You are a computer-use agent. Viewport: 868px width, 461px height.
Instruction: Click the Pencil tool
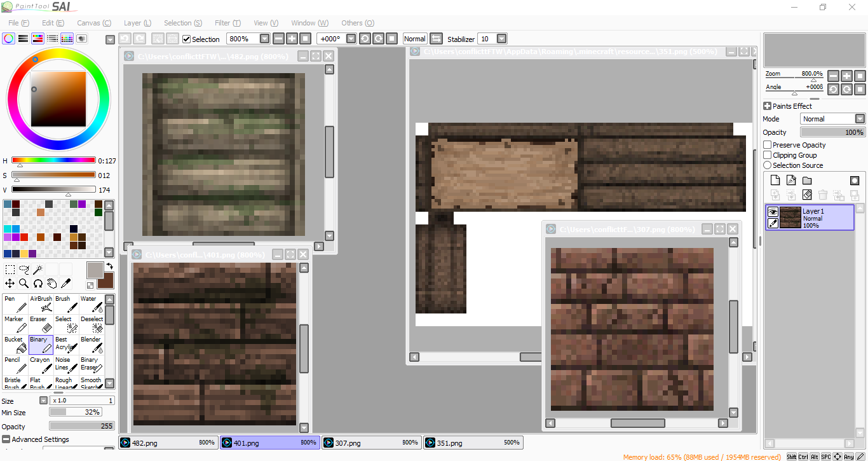tap(16, 365)
